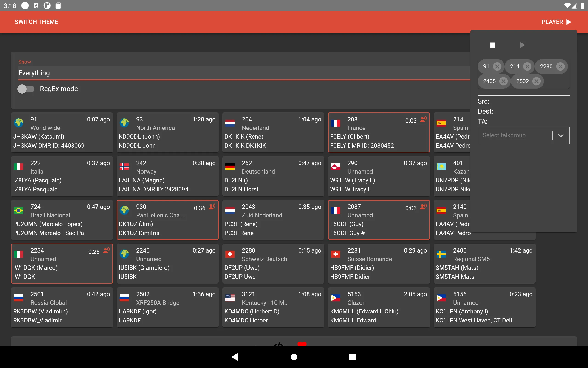
Task: Remove talkgroup 91 chip
Action: (497, 66)
